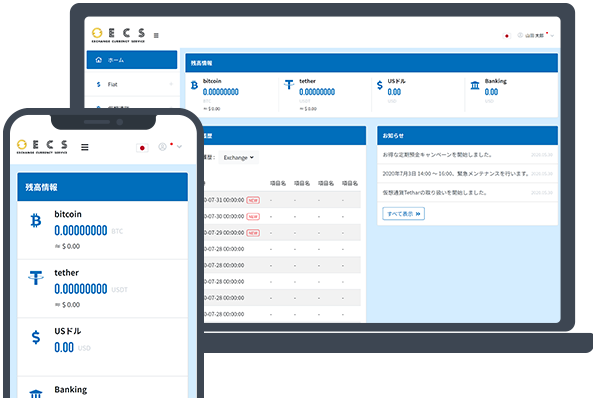This screenshot has width=593, height=398.
Task: Open the hamburger menu on the phone
Action: (85, 147)
